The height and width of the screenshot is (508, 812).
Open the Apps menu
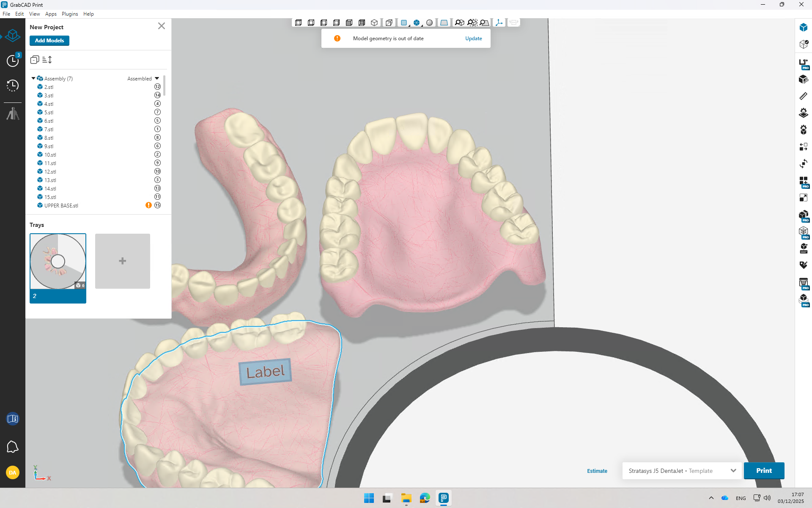(x=51, y=14)
